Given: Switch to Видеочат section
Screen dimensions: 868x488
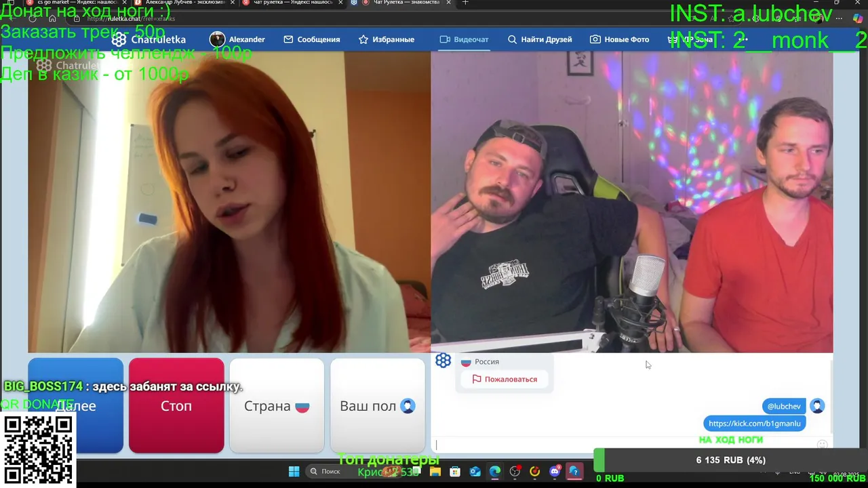Looking at the screenshot, I should pyautogui.click(x=464, y=39).
